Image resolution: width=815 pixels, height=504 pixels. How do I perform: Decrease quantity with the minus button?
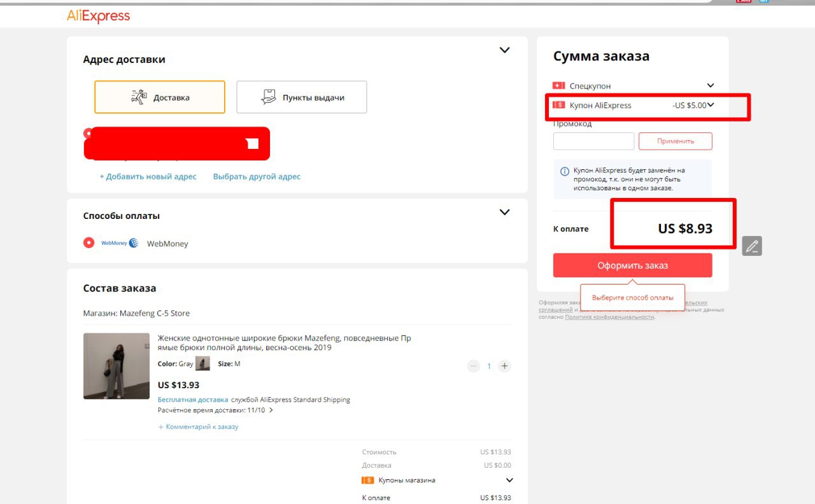point(473,366)
